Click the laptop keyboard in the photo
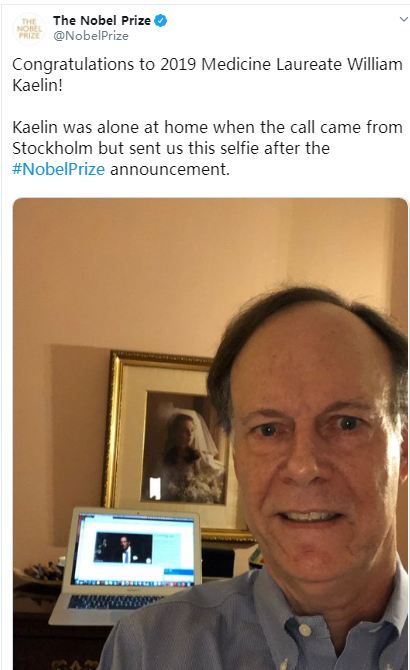This screenshot has width=410, height=670. click(x=112, y=600)
